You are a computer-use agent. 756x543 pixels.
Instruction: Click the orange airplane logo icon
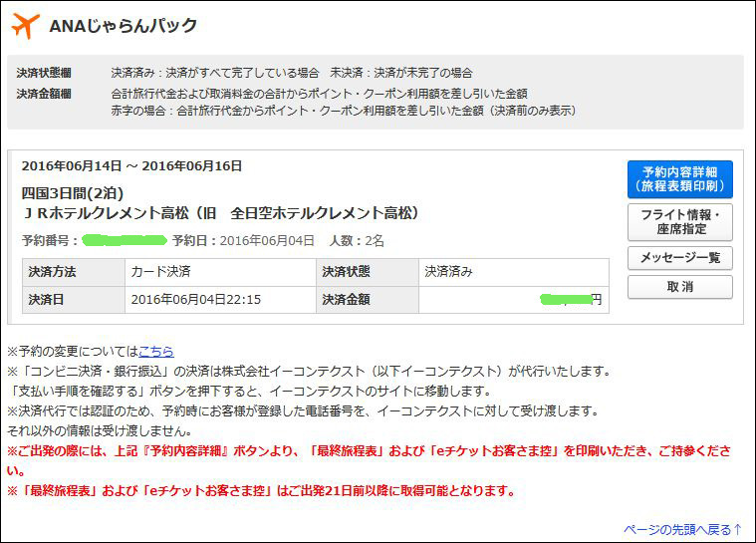click(26, 26)
